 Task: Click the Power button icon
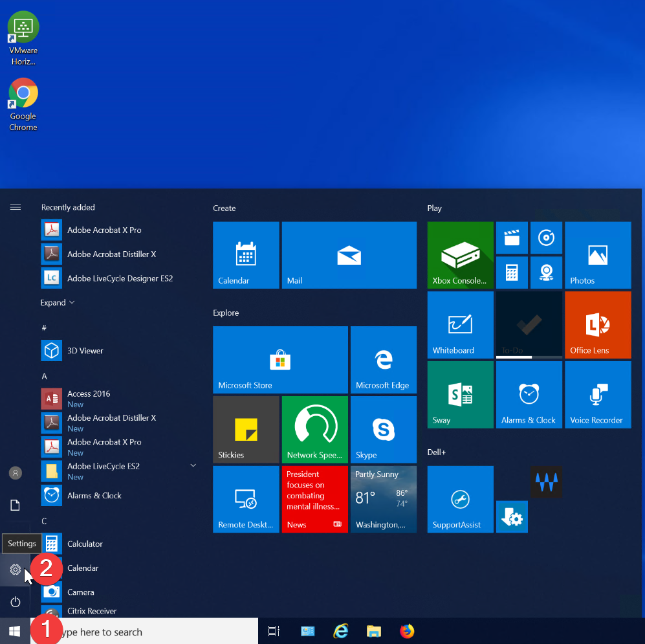[x=16, y=602]
